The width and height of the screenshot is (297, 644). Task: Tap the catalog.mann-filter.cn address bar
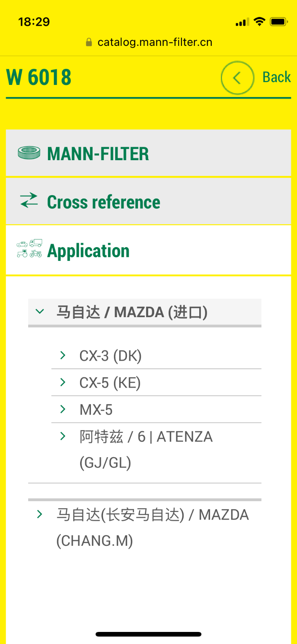click(149, 42)
